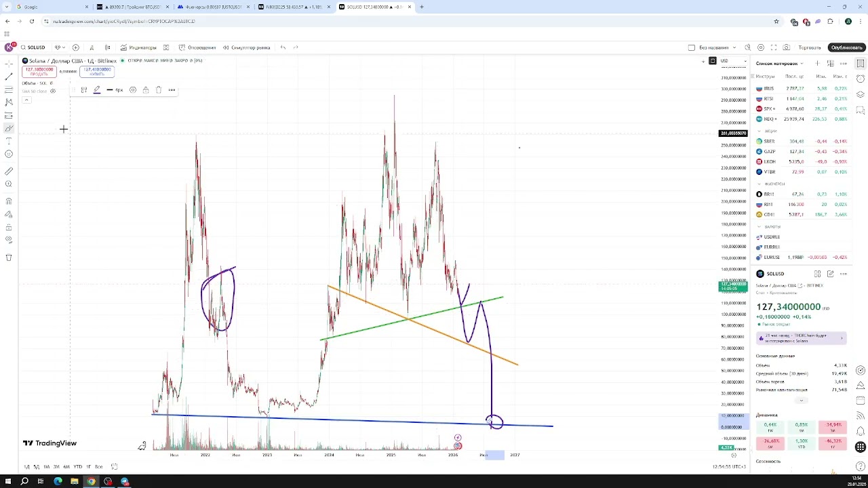868x488 pixels.
Task: Select the 5Д time range tab
Action: [36, 467]
